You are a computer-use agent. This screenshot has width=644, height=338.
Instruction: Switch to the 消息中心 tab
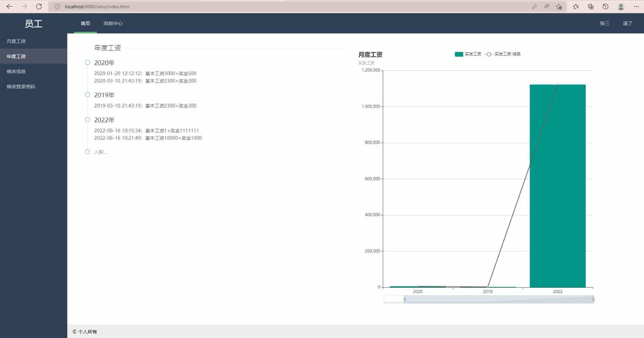click(113, 23)
